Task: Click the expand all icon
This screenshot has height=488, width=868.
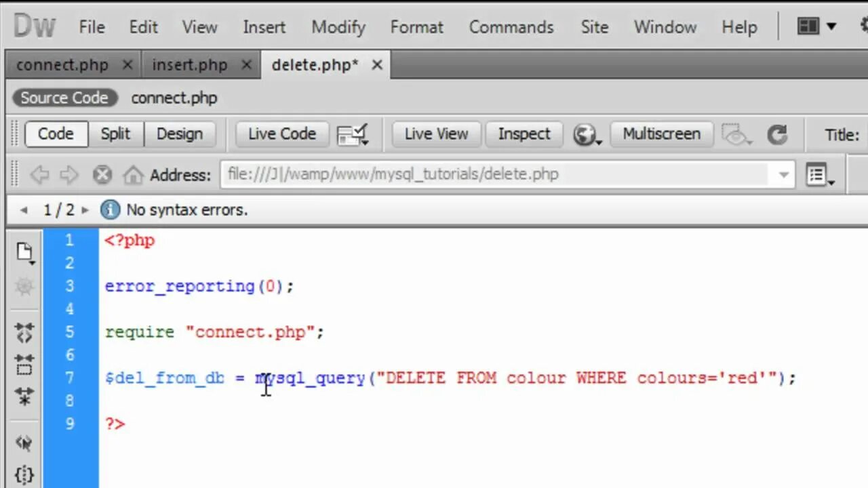Action: [x=24, y=396]
